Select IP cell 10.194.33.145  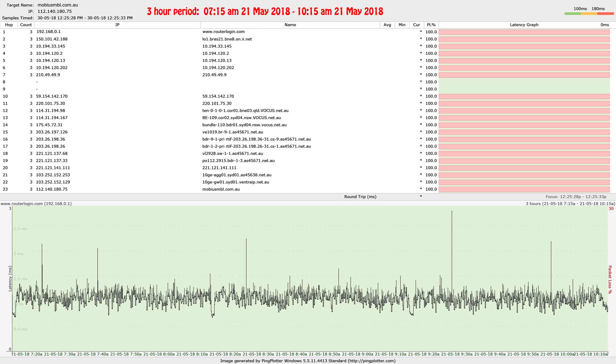(x=51, y=46)
